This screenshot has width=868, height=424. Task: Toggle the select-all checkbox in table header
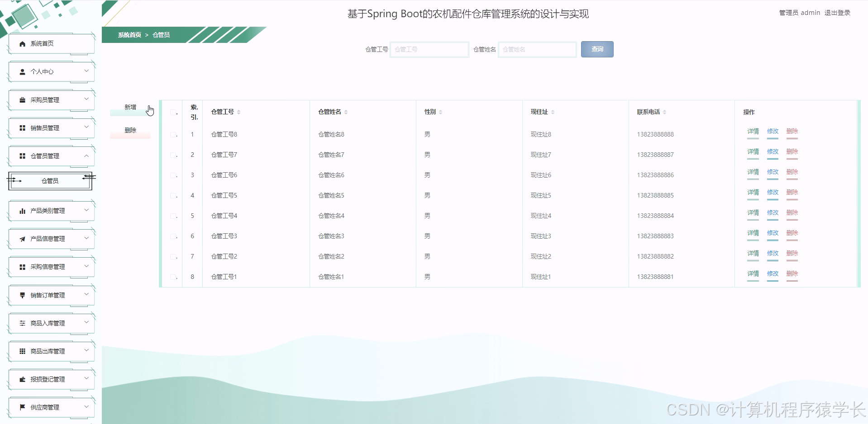173,113
